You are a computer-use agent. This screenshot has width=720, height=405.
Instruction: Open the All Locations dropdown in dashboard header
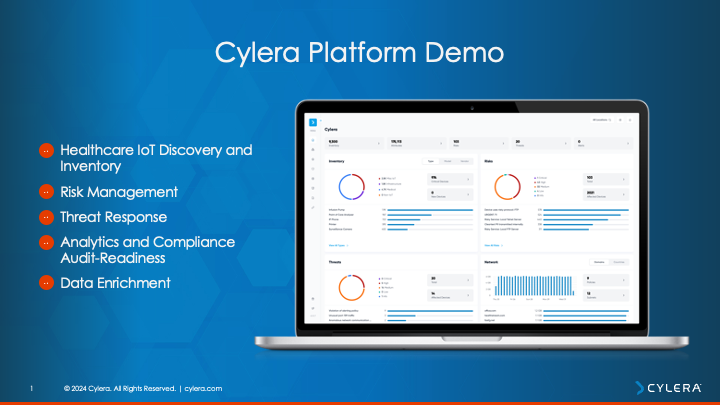click(602, 120)
